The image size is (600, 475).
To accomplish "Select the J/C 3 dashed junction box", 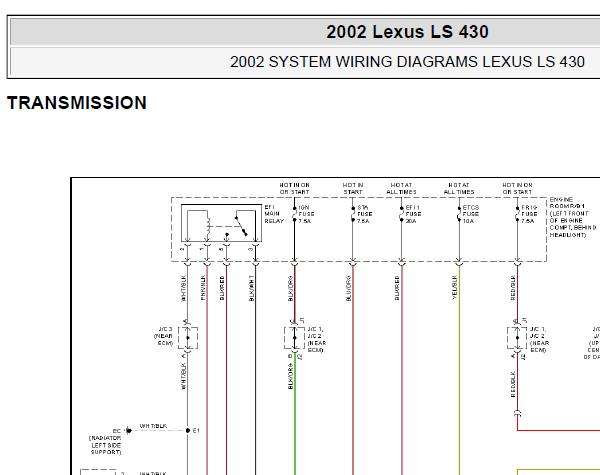I will coord(188,338).
